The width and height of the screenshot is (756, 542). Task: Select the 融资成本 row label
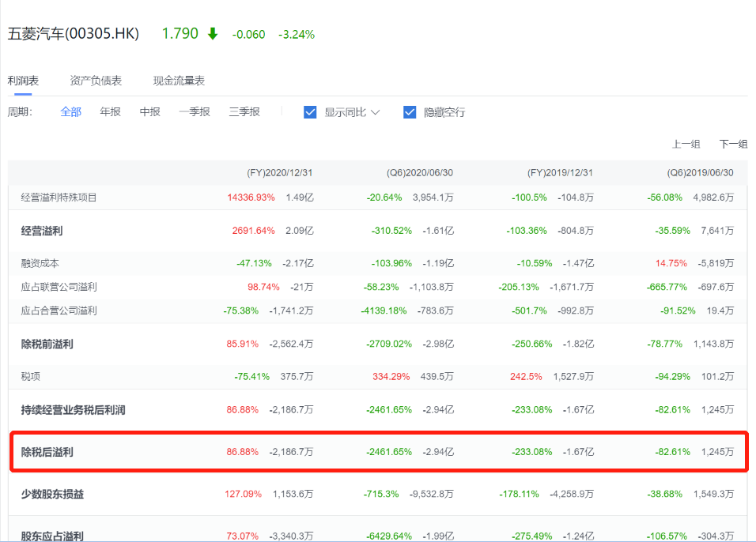[40, 264]
